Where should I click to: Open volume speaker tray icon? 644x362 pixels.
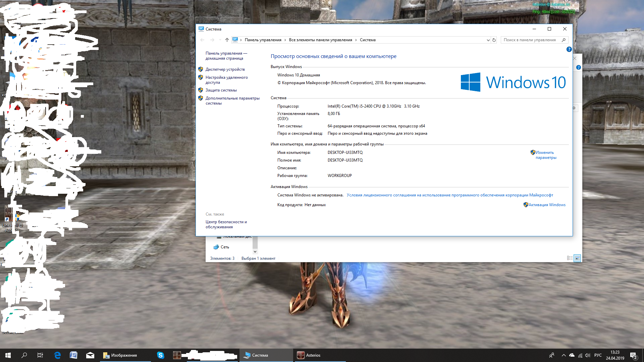(588, 355)
